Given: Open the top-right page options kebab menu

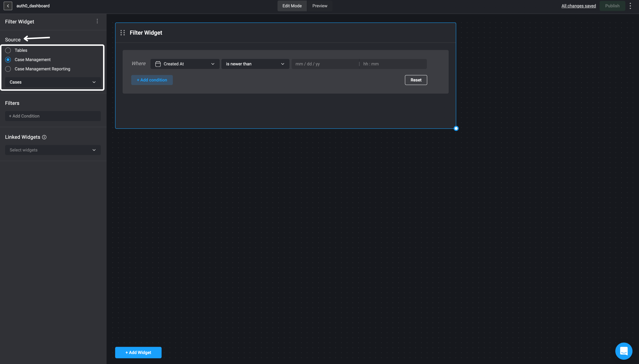Looking at the screenshot, I should [630, 6].
